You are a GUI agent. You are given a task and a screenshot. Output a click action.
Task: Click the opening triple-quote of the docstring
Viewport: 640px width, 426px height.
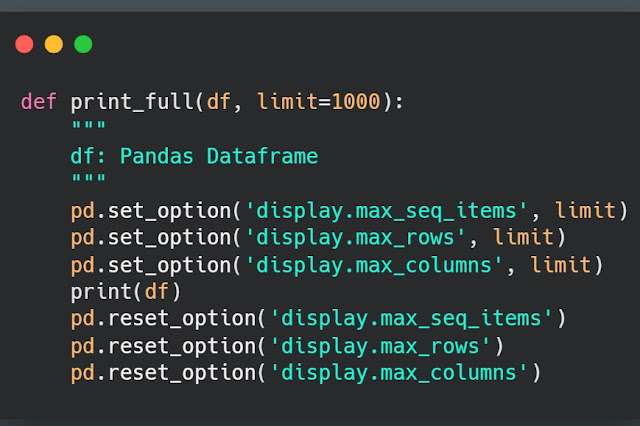(88, 129)
